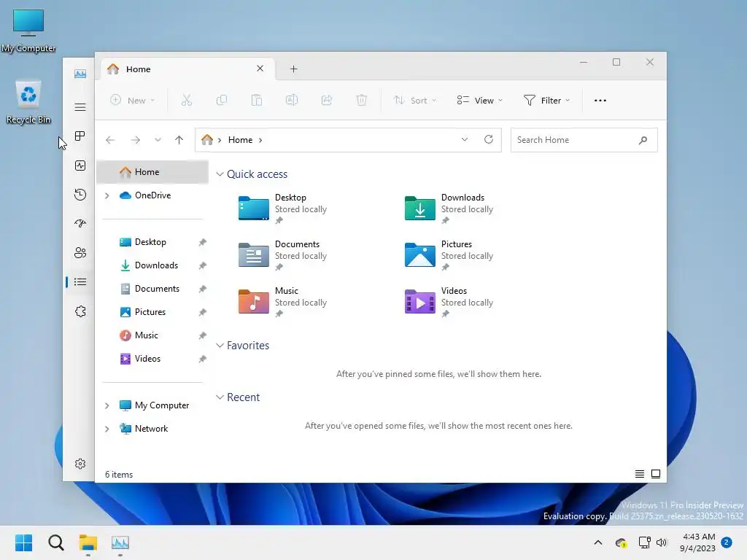Expand Network tree node

click(107, 429)
